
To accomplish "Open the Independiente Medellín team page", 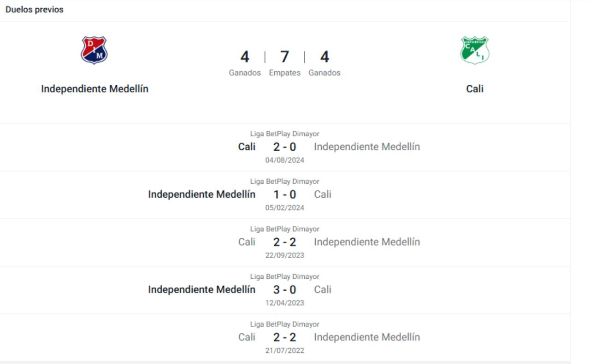I will [94, 88].
